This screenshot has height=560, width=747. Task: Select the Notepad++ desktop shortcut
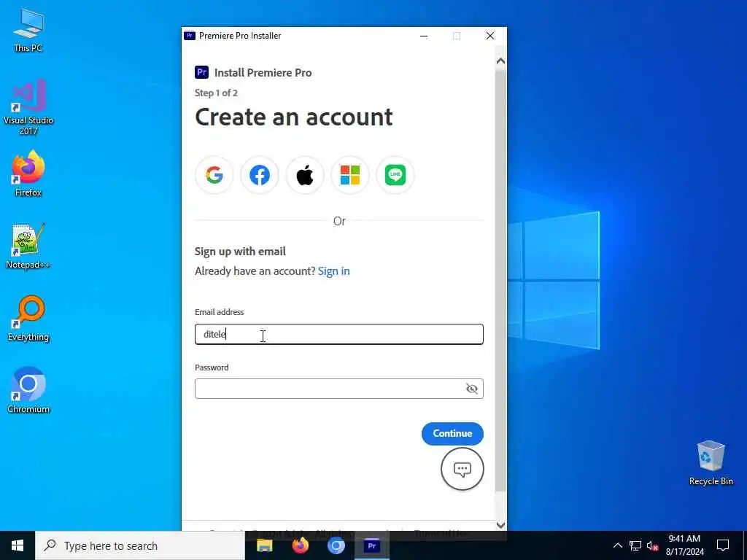(x=28, y=246)
